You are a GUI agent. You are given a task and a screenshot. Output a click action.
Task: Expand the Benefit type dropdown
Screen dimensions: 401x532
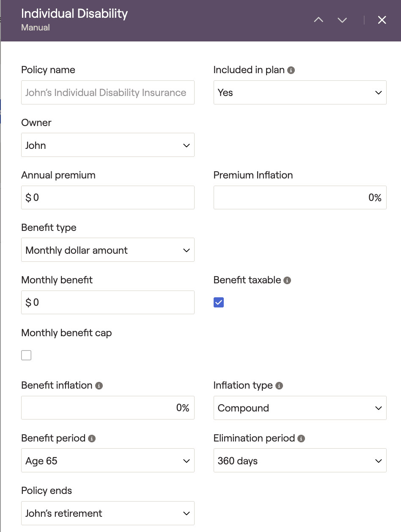click(x=107, y=250)
